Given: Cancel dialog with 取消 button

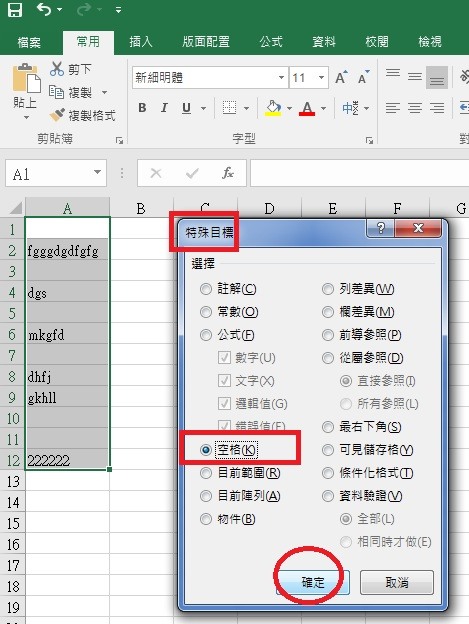Looking at the screenshot, I should point(397,583).
